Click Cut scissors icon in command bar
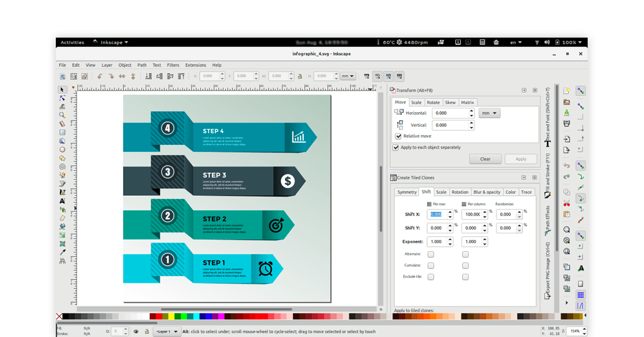644x337 pixels. pyautogui.click(x=567, y=203)
